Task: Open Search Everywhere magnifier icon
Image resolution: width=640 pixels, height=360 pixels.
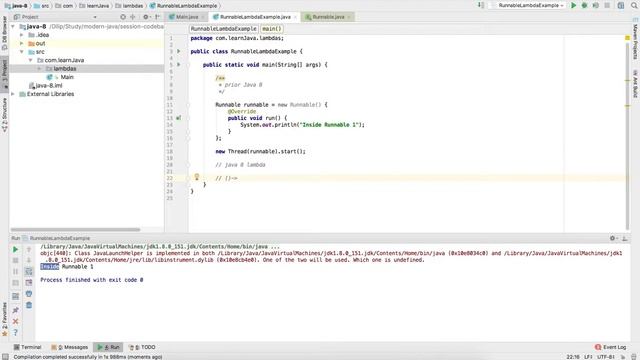Action: (634, 5)
